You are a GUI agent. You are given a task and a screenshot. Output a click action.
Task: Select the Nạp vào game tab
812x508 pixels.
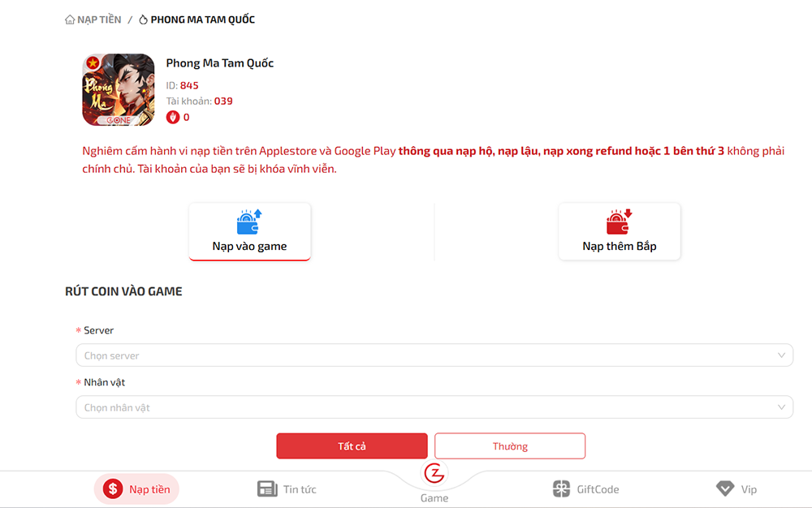[249, 246]
